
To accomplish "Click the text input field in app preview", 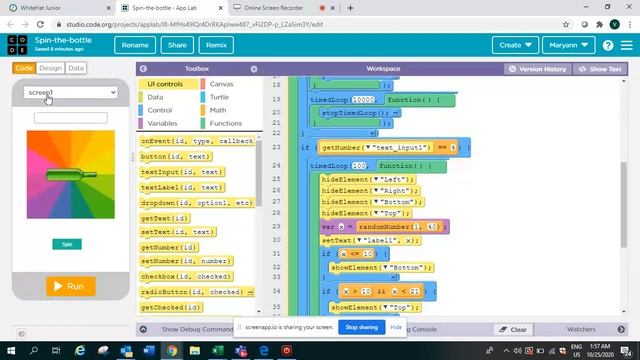I will pos(71,118).
